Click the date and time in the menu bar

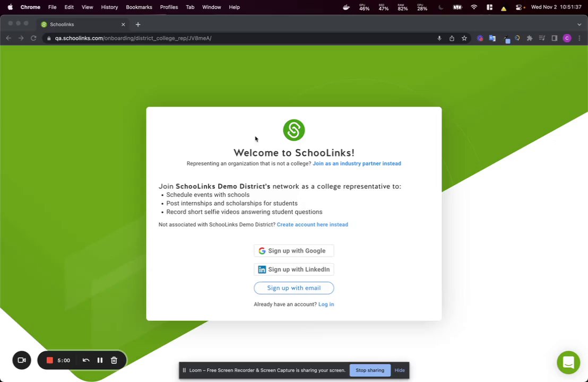click(x=556, y=7)
